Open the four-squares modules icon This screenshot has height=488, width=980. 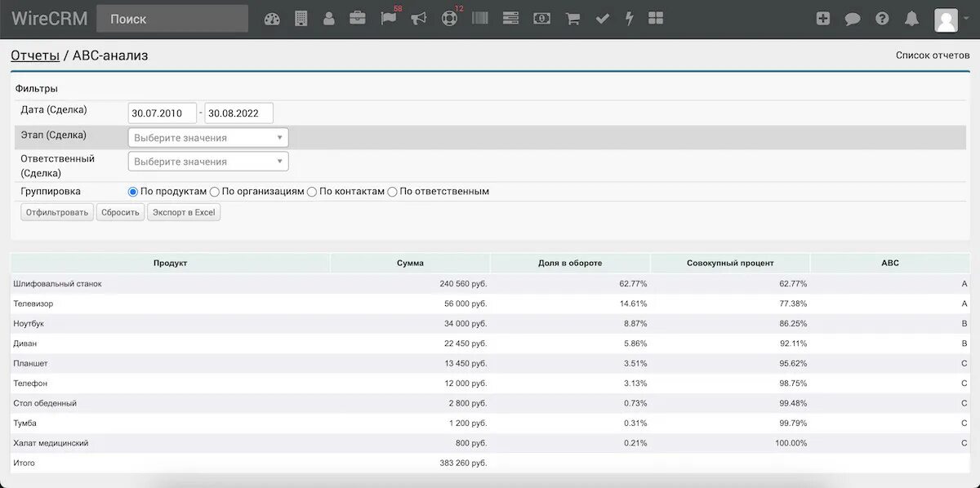pos(656,18)
